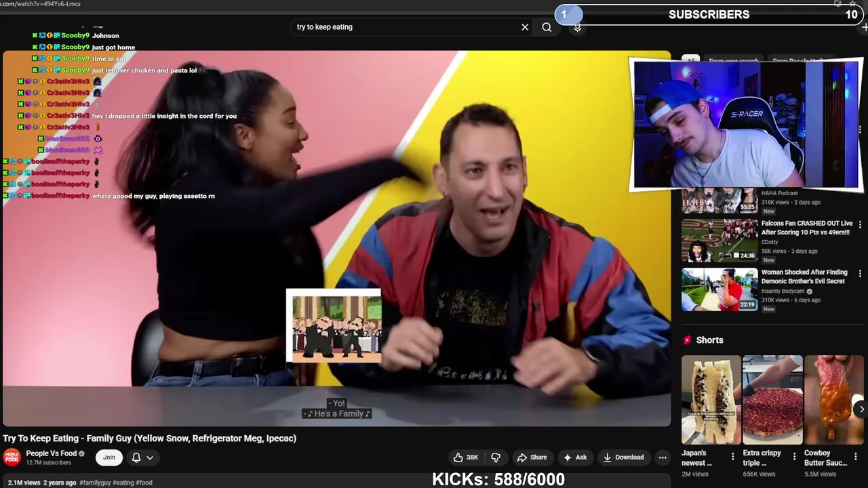Click the Insanity Bodycam channel name
The height and width of the screenshot is (488, 868).
coord(783,291)
